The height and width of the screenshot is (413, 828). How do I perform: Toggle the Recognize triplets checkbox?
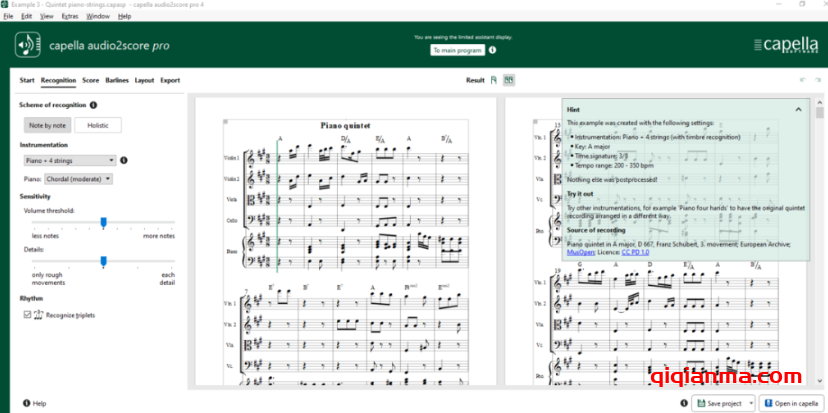[27, 315]
